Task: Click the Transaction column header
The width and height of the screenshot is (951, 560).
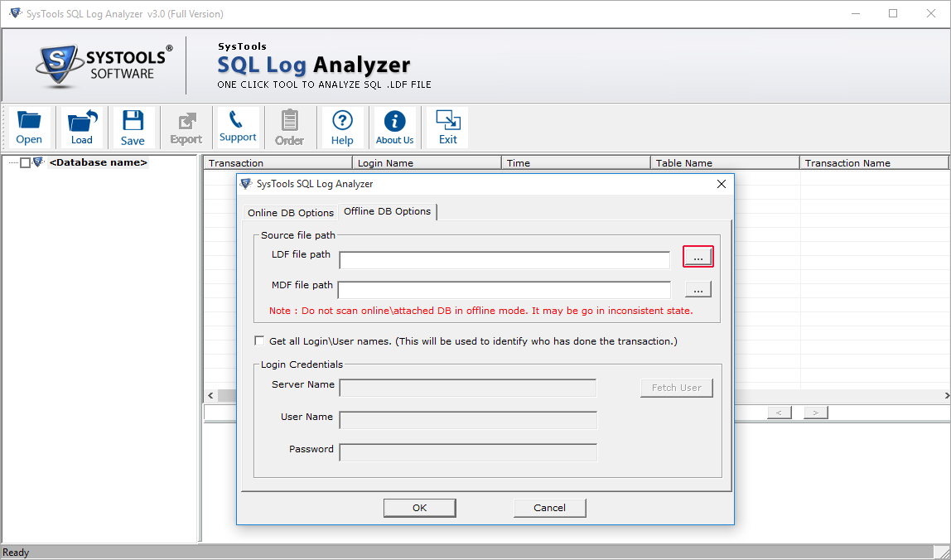Action: tap(278, 162)
